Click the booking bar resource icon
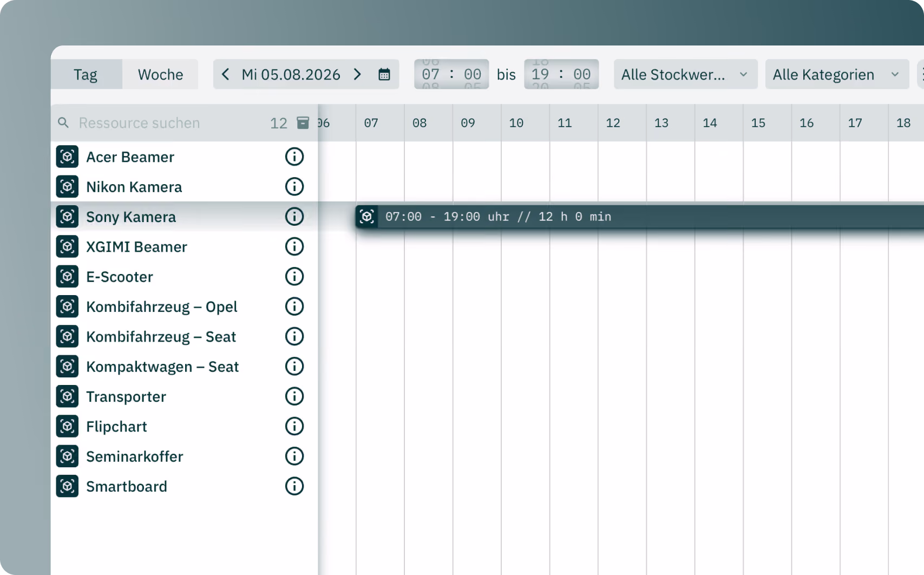This screenshot has width=924, height=575. click(x=367, y=217)
